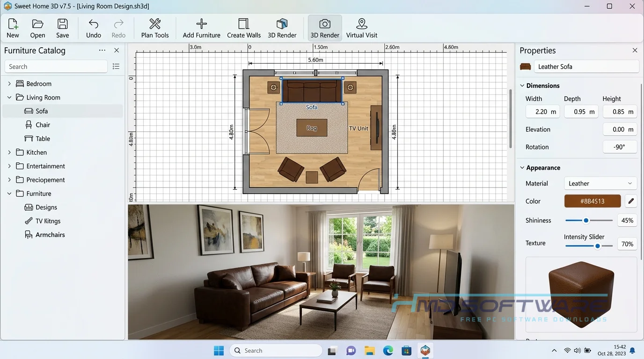The width and height of the screenshot is (644, 359).
Task: Click the Kitchen folder label
Action: tap(37, 152)
